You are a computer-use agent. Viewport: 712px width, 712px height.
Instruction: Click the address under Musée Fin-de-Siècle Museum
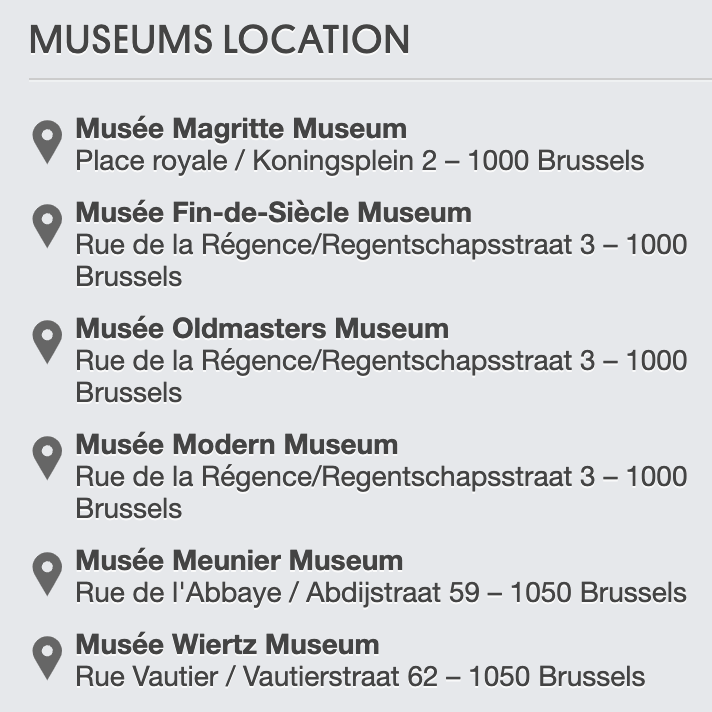click(381, 261)
